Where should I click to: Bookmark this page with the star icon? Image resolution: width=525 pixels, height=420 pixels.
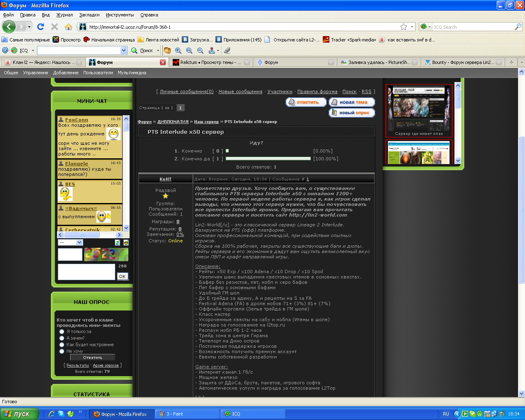click(x=404, y=27)
